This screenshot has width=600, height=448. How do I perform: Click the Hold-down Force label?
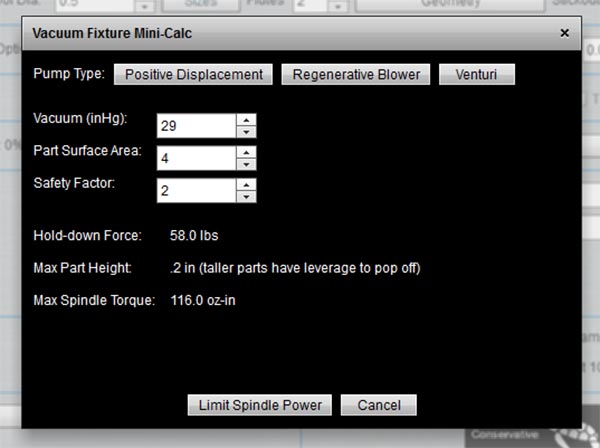88,235
